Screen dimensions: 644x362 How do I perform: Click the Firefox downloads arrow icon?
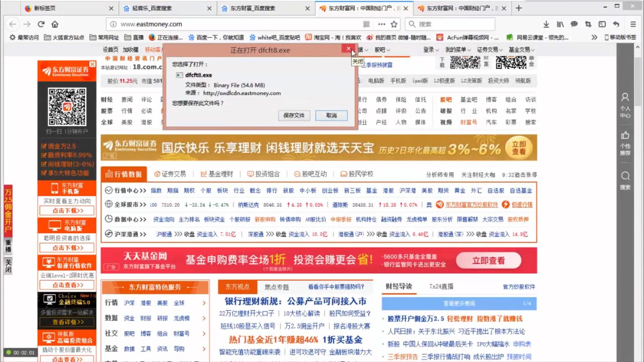546,24
